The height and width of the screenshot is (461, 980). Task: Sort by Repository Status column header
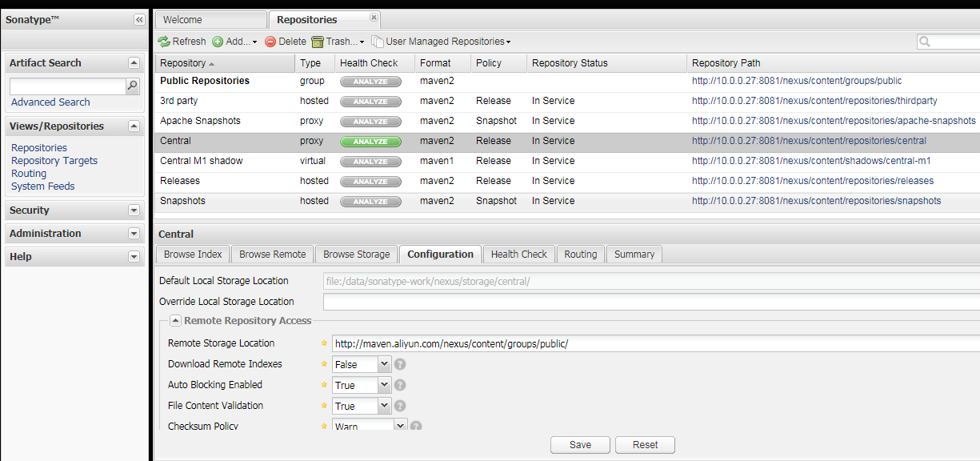pyautogui.click(x=606, y=63)
